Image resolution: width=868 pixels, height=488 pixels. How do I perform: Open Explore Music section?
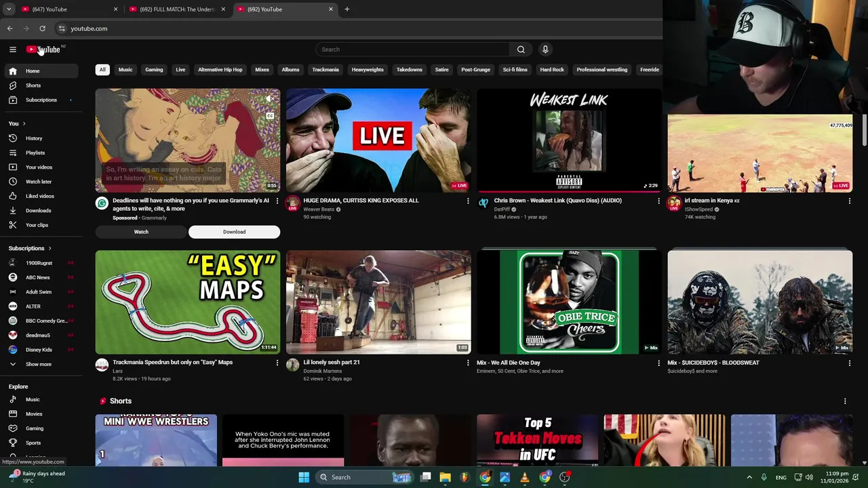point(41,399)
